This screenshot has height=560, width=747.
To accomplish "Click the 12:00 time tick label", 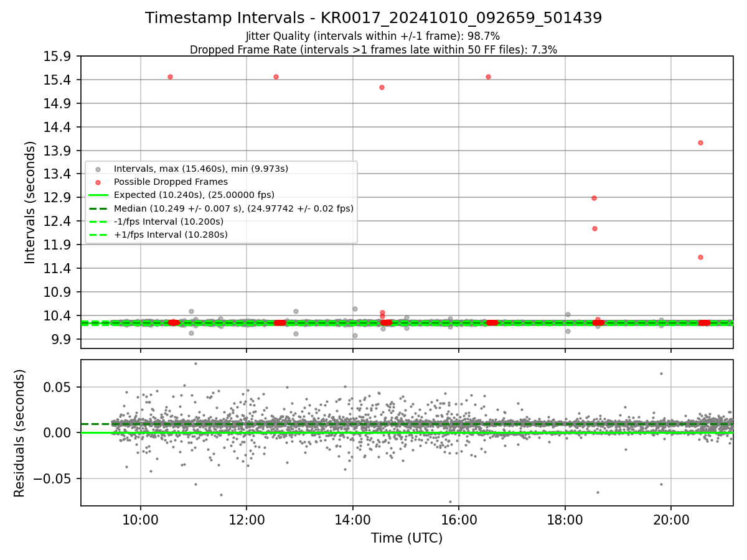I will 247,519.
